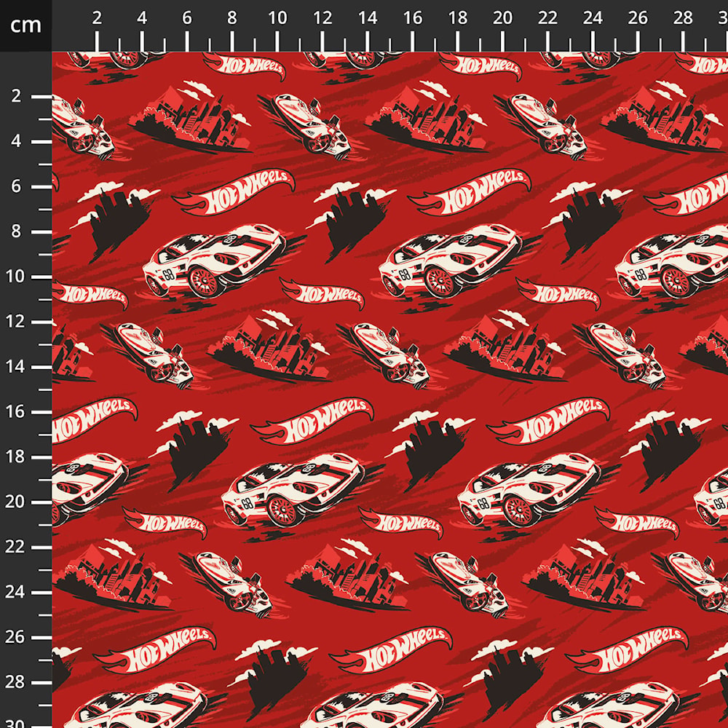Pick number 10 on the vertical ruler

point(15,276)
